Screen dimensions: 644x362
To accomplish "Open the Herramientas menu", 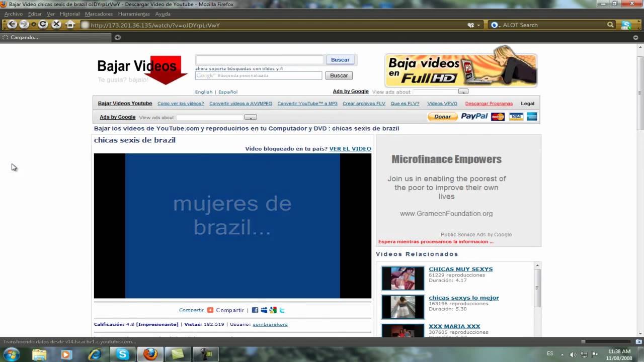I will [x=134, y=14].
